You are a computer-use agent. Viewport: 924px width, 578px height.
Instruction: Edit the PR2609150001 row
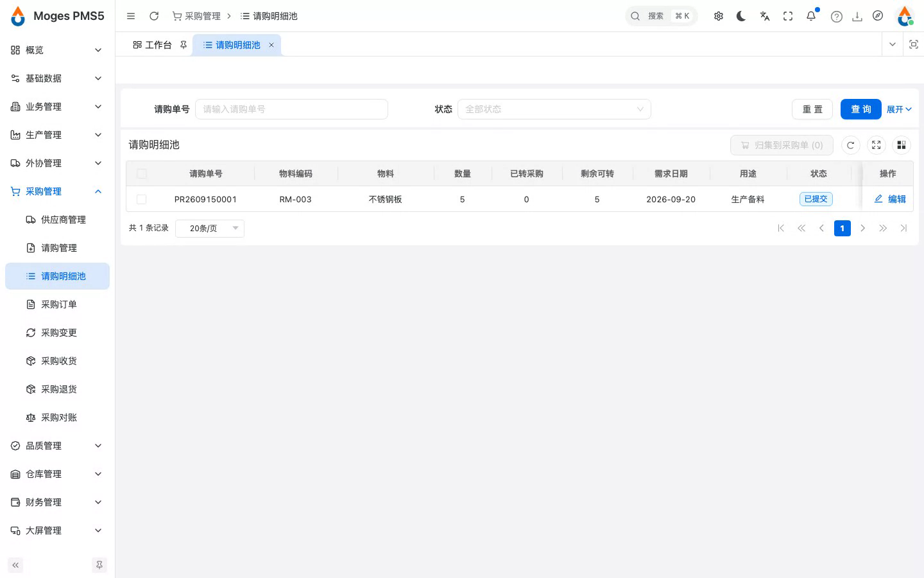890,199
